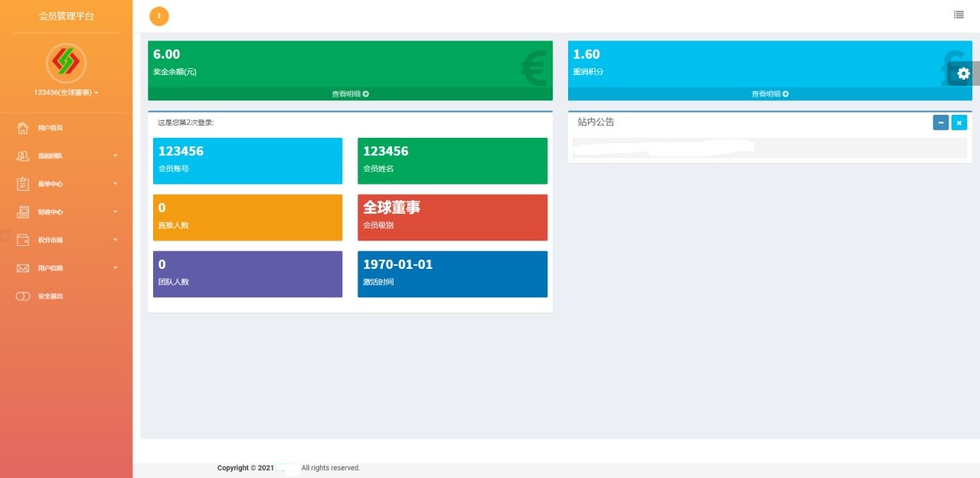Select the red 全球董事 会员级别 tile

pyautogui.click(x=452, y=218)
